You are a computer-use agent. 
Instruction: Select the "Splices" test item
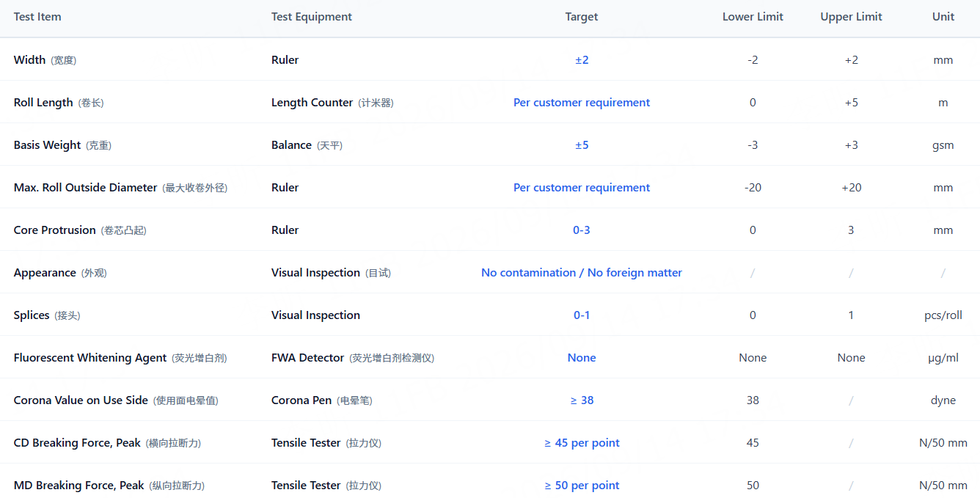(x=47, y=315)
